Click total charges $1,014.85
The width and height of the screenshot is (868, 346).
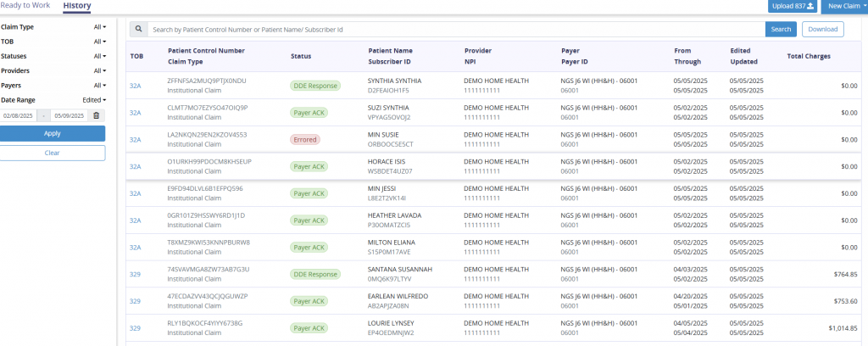[x=843, y=328]
